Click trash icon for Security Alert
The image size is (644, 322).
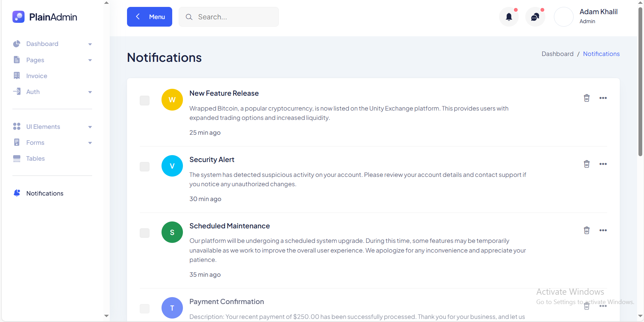point(586,164)
